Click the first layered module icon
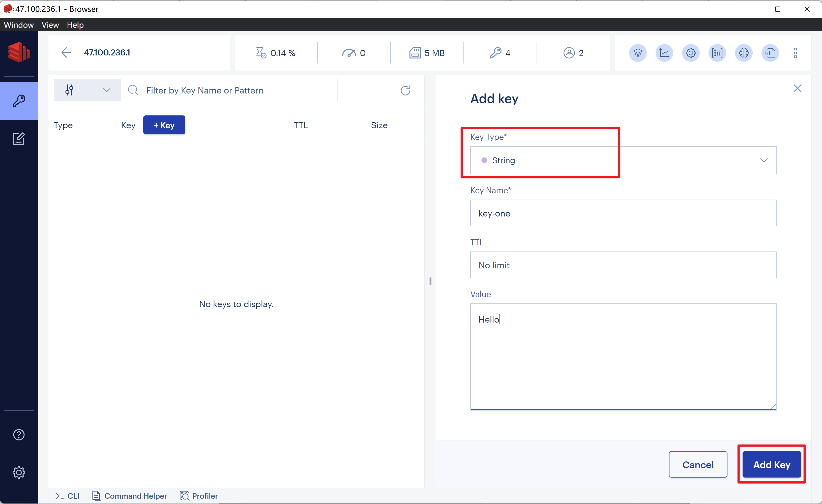The image size is (822, 504). pos(637,53)
